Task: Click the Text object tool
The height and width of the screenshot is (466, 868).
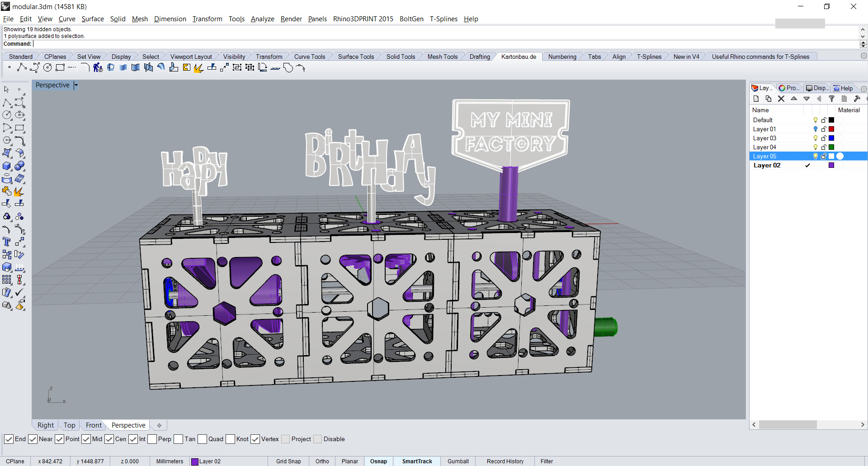Action: click(7, 242)
